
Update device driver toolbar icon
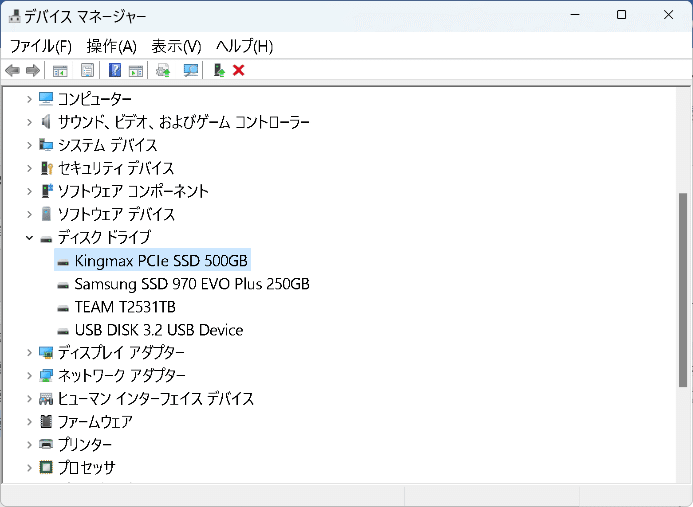click(x=163, y=70)
